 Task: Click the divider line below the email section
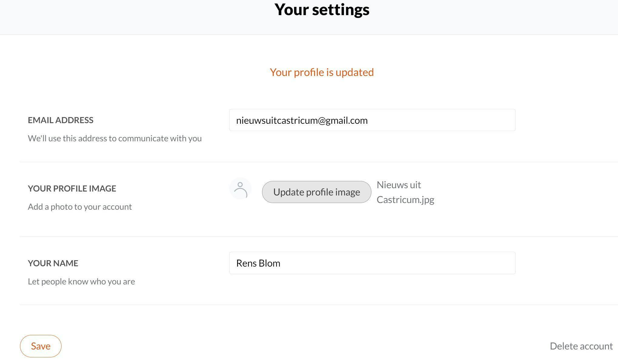tap(303, 162)
